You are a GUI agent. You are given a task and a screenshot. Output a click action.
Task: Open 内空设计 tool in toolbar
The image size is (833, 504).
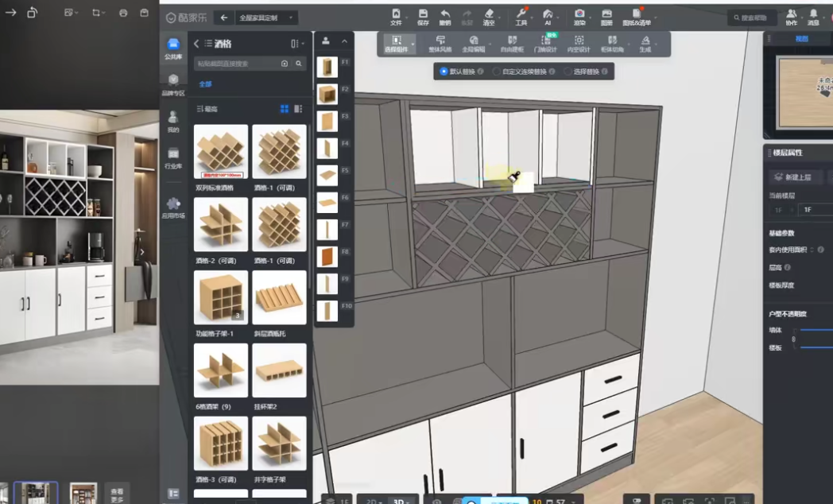(579, 41)
